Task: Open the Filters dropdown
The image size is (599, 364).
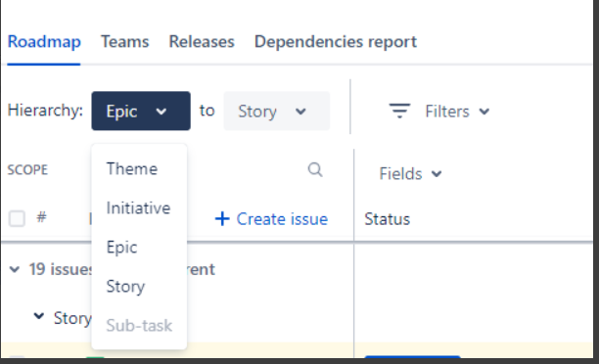Action: (x=457, y=112)
